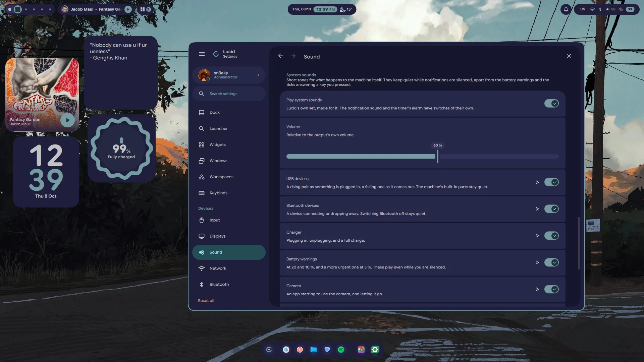Play track in Fantasy Garden widget
This screenshot has width=644, height=362.
pos(67,120)
